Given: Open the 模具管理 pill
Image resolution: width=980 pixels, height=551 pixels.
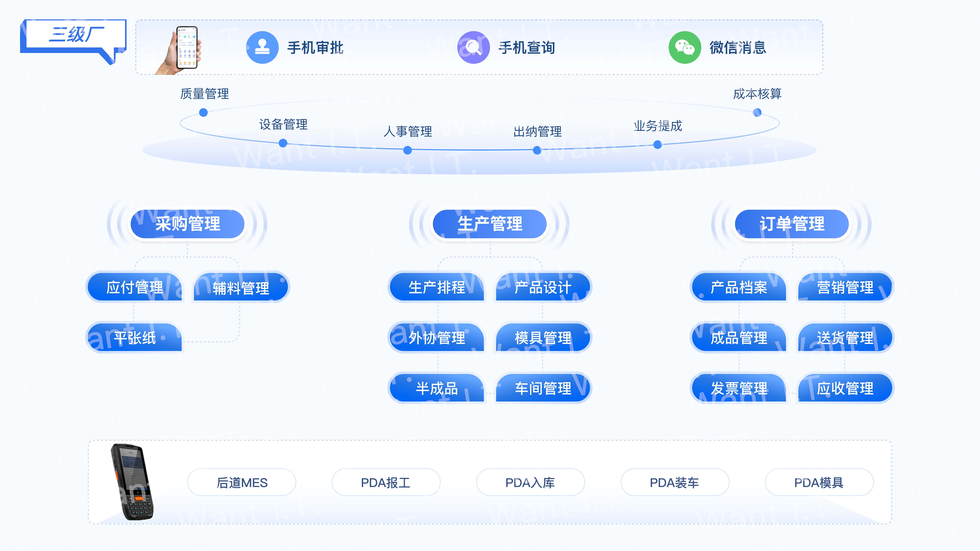Looking at the screenshot, I should tap(543, 338).
